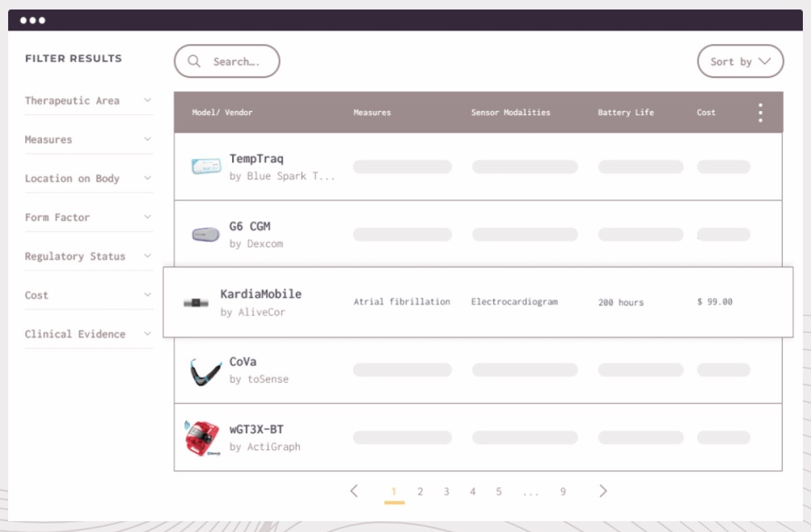Expand the Form Factor filter

point(89,218)
